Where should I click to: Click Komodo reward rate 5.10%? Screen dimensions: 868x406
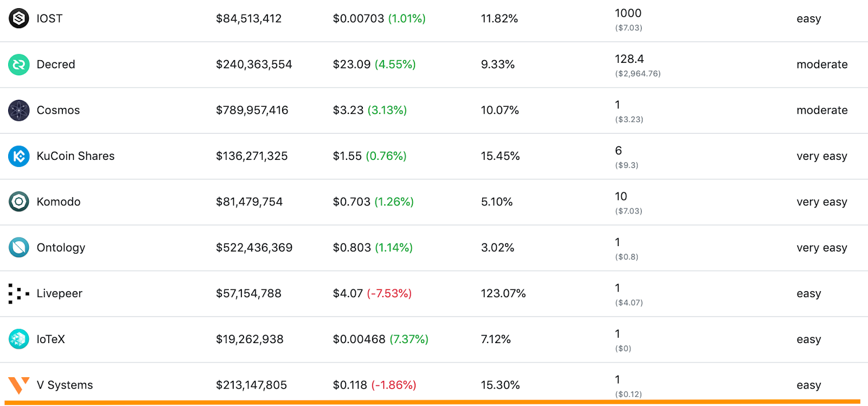[496, 202]
